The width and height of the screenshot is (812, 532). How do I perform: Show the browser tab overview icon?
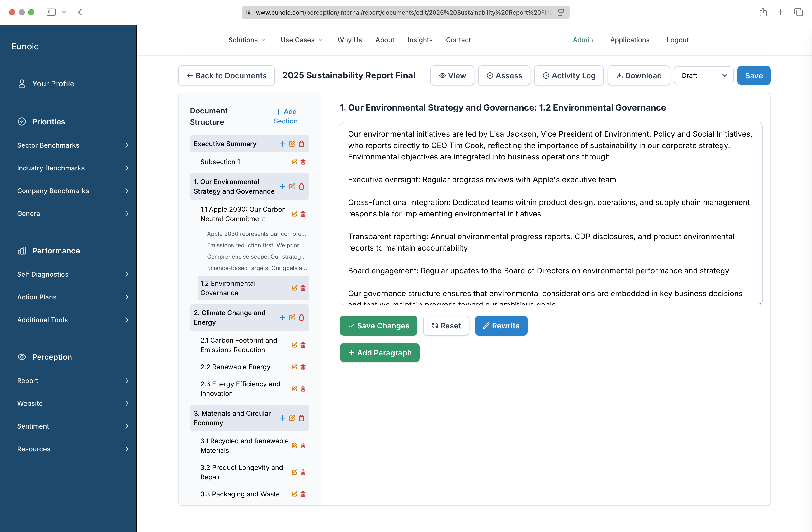click(x=798, y=12)
